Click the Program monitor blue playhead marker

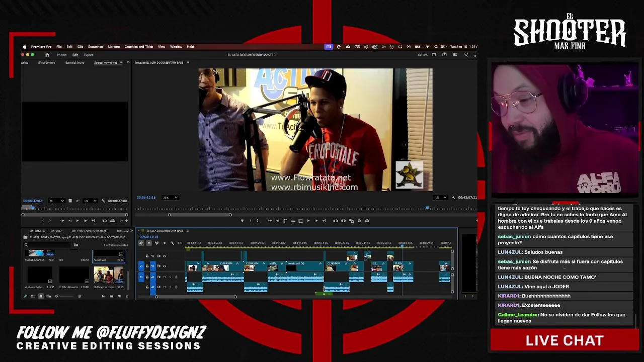pos(427,208)
